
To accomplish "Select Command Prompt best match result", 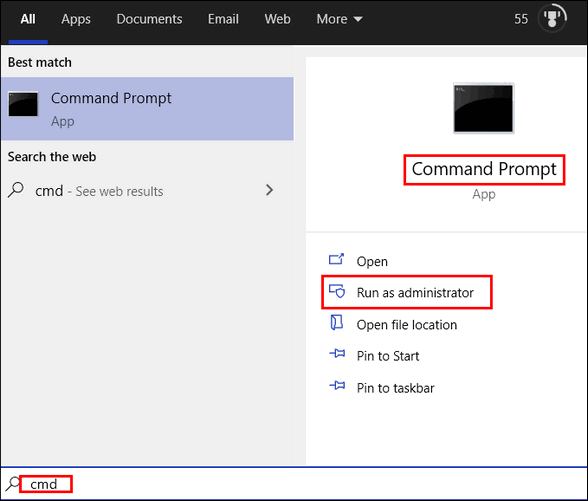I will tap(147, 109).
